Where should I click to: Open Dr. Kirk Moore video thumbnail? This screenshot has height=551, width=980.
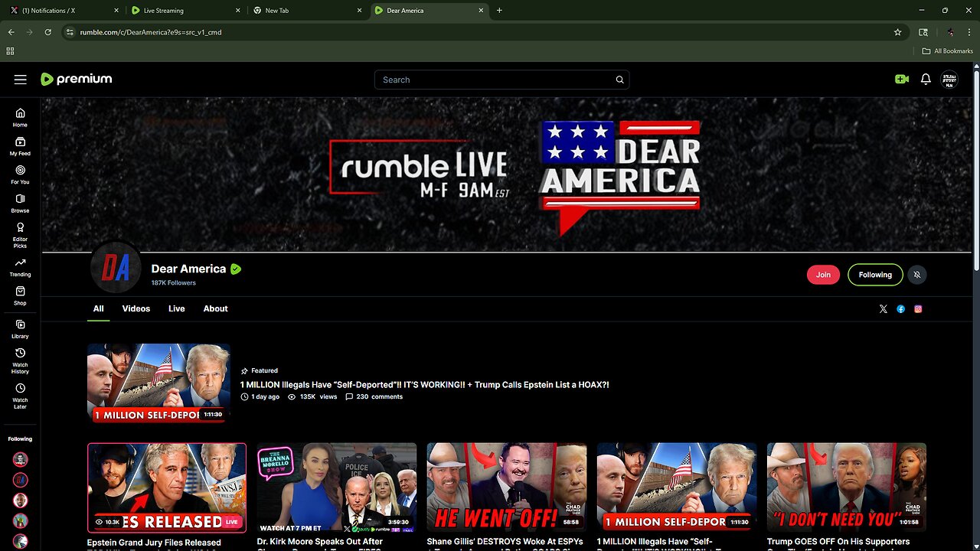(337, 487)
